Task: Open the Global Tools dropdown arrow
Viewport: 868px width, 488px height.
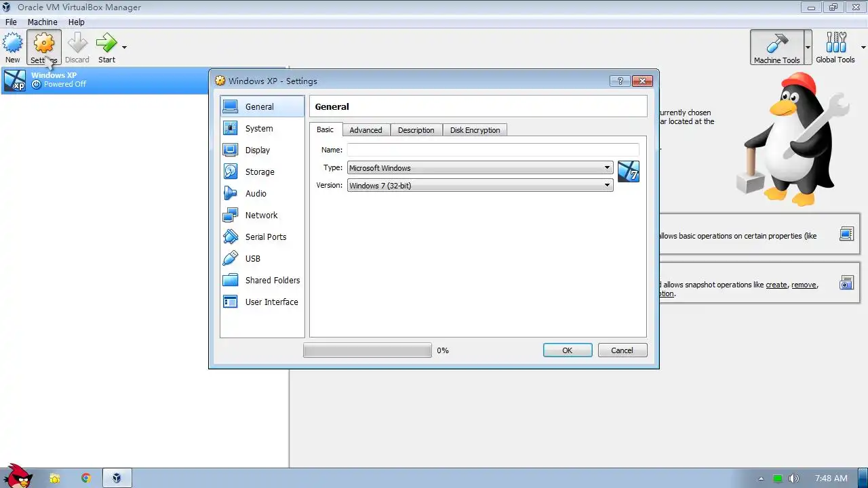Action: coord(863,47)
